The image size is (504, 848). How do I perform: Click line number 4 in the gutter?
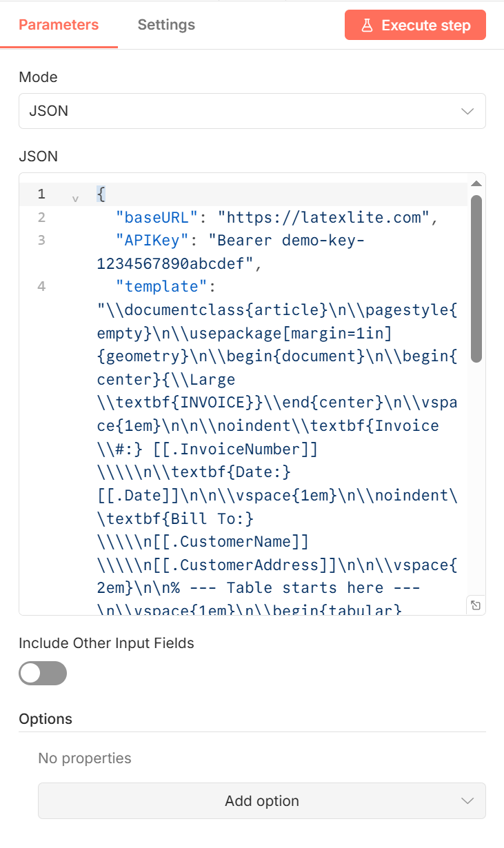point(41,286)
